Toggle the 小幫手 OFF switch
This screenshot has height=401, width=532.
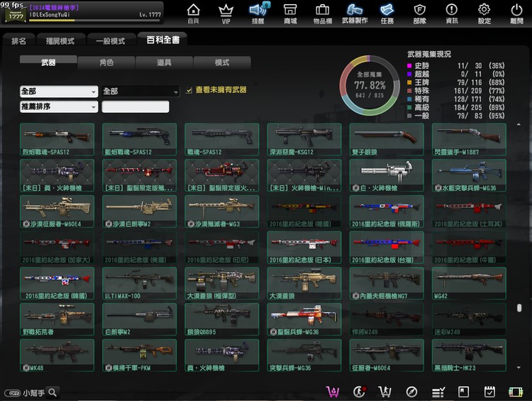pyautogui.click(x=13, y=393)
